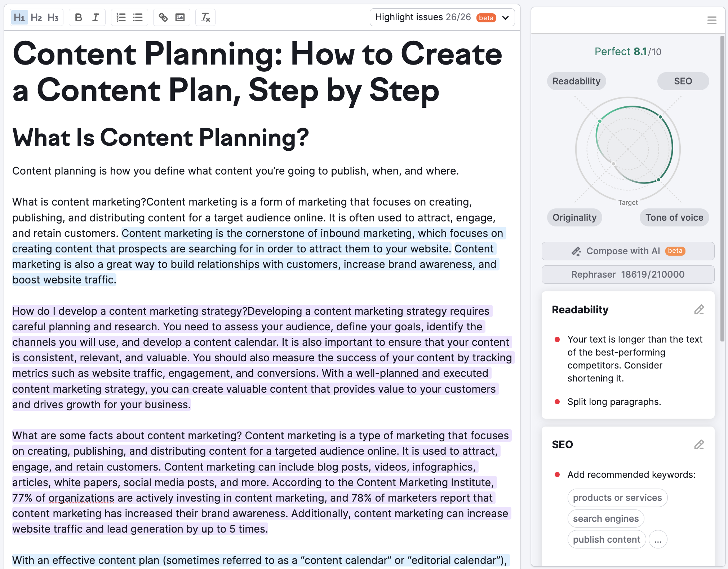Apply H2 heading format
This screenshot has width=728, height=569.
(36, 17)
